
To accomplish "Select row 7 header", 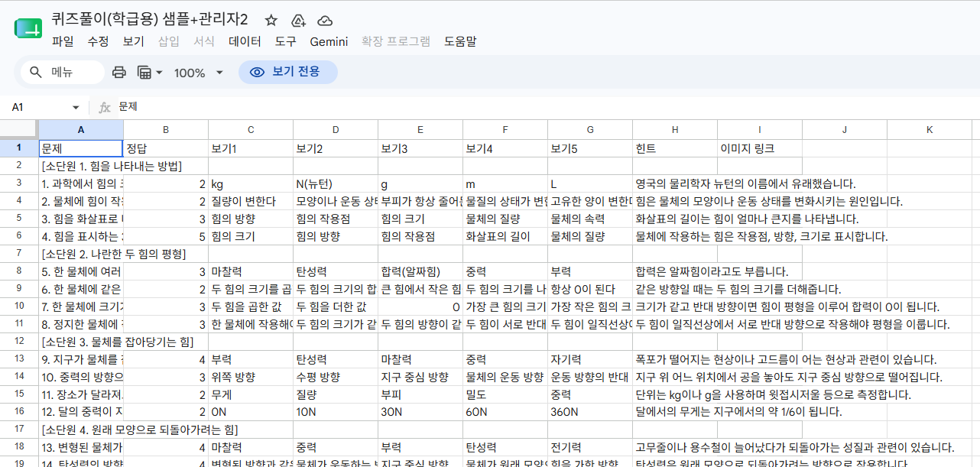I will pyautogui.click(x=19, y=253).
